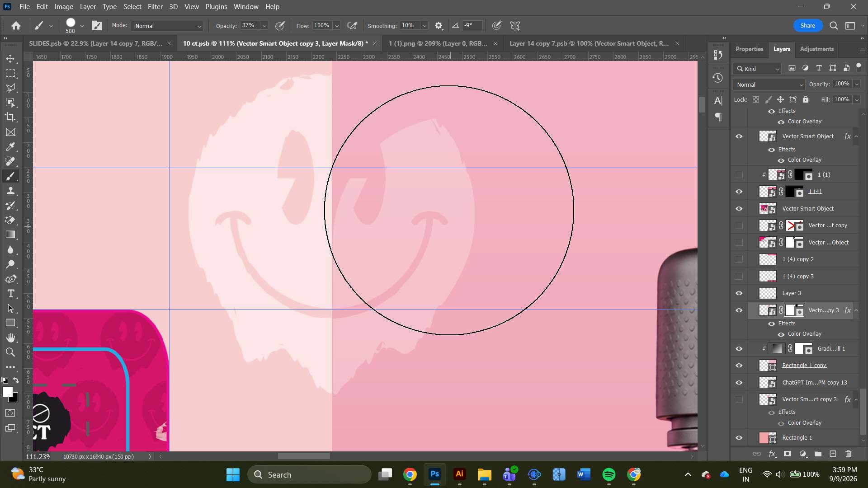
Task: Hide the Layer 3 layer
Action: coord(739,293)
